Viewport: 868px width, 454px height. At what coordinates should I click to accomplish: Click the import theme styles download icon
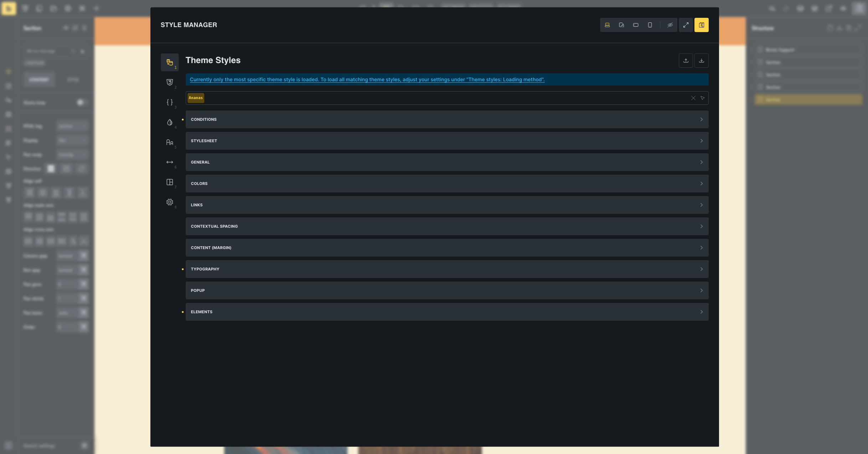tap(701, 61)
